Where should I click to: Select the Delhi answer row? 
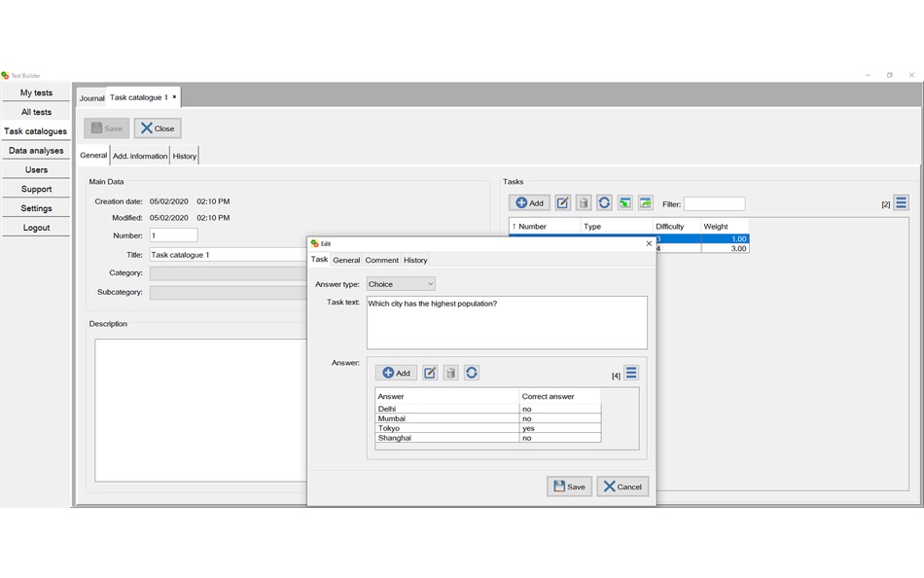click(x=488, y=409)
